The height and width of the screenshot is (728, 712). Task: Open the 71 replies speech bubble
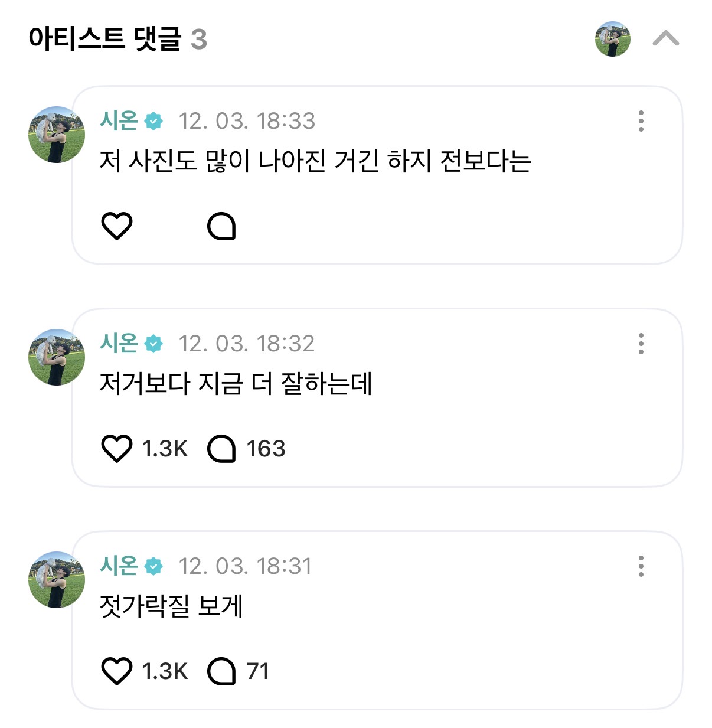221,671
